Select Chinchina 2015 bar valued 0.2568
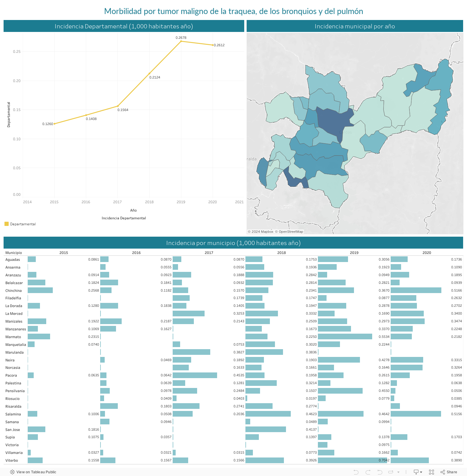 coord(40,290)
